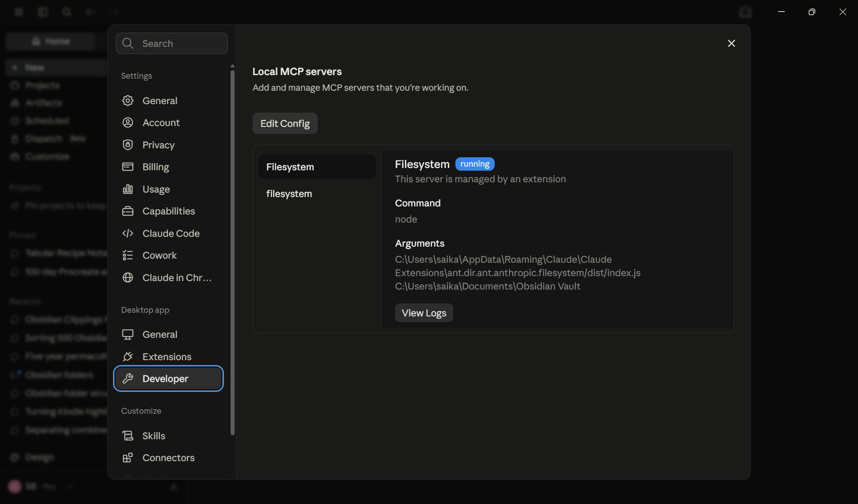858x504 pixels.
Task: Click the monitor icon beside Desktop app General
Action: click(x=128, y=334)
